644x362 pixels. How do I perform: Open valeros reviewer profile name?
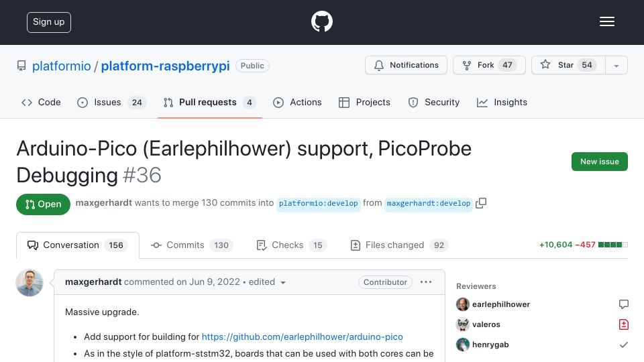(x=486, y=324)
